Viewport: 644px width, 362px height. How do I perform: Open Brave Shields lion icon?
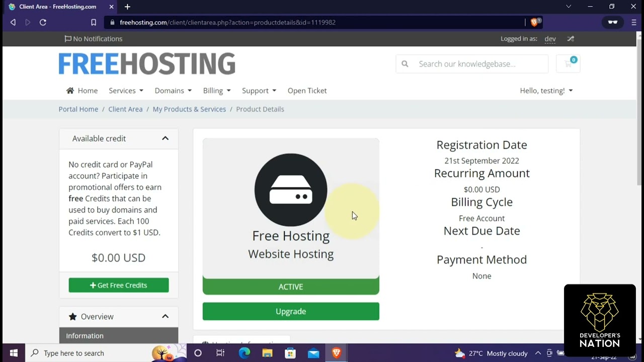coord(534,22)
